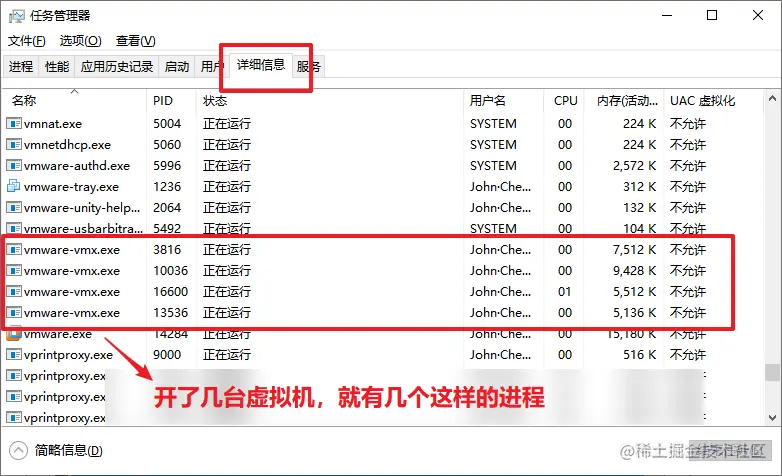
Task: Select the vmnetdhcp.exe row name
Action: pos(67,145)
